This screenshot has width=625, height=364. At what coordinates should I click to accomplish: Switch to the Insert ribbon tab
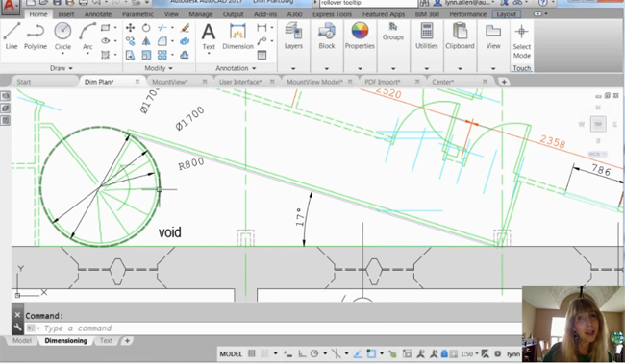tap(65, 14)
